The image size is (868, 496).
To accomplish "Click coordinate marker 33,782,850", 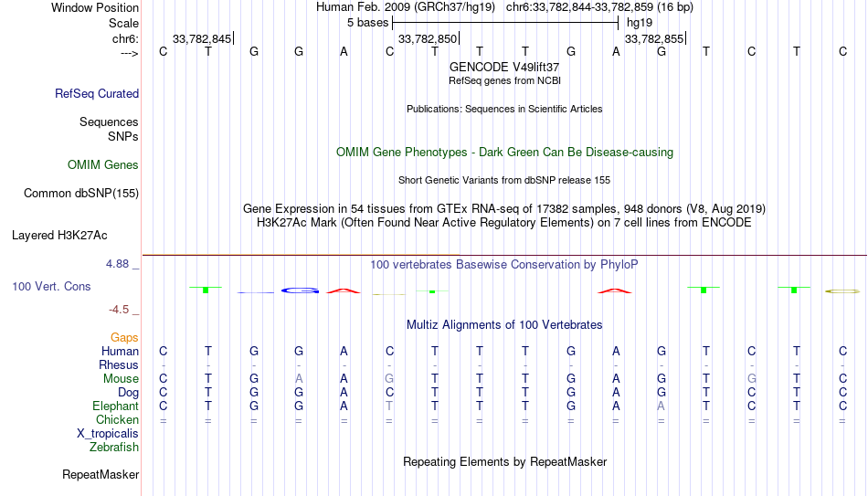I will coord(428,38).
